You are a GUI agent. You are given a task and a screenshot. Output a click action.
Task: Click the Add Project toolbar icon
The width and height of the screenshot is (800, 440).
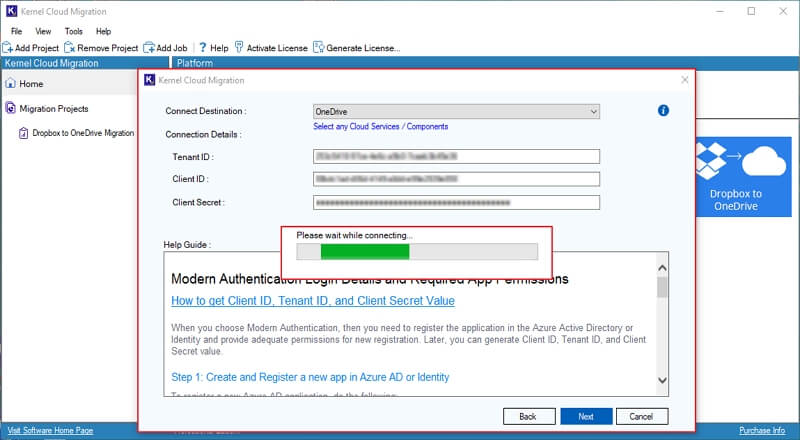click(8, 48)
